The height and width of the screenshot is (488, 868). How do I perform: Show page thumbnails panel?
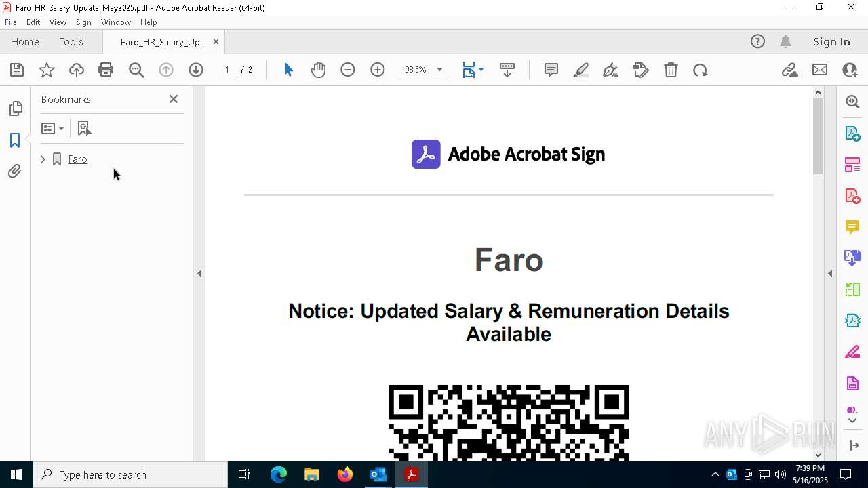coord(15,108)
